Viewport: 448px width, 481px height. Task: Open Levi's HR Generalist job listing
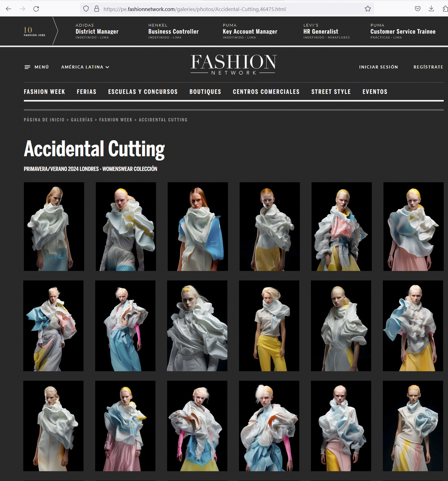pyautogui.click(x=326, y=31)
